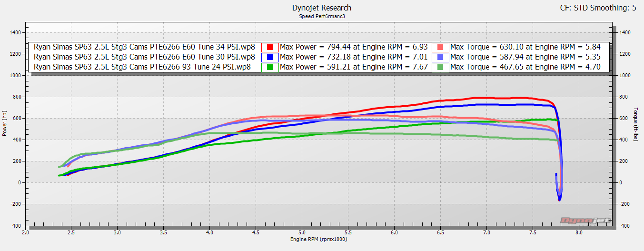Click the Max Power = 591.21 readout
Viewport: 644px width, 251px height.
[354, 67]
